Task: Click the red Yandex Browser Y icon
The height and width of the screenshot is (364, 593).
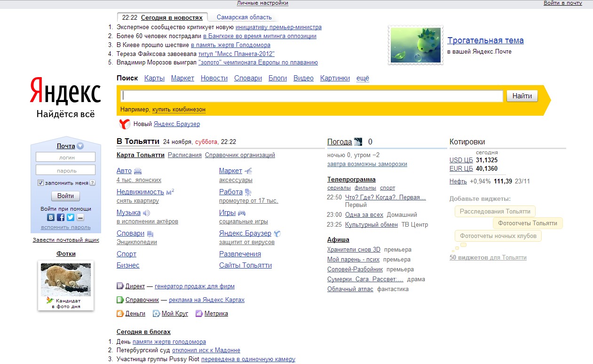Action: coord(124,124)
